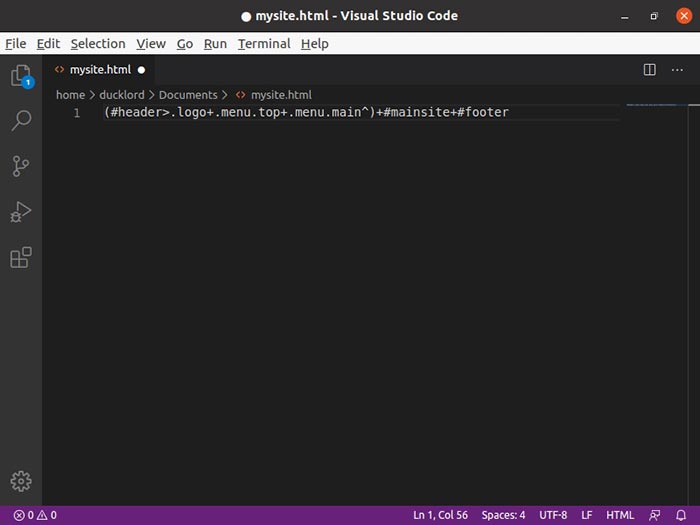Open the Search view in activity bar
This screenshot has height=525, width=700.
(x=21, y=121)
